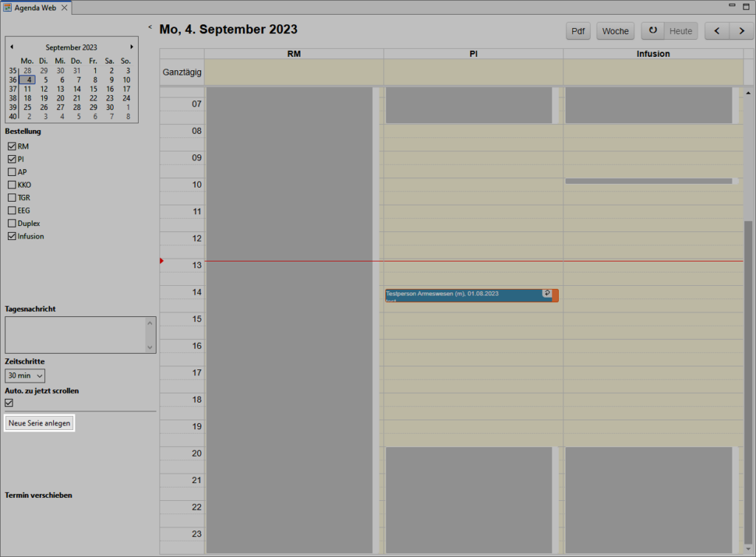Click the vertical scrollbar of the agenda
The width and height of the screenshot is (756, 557).
(748, 295)
